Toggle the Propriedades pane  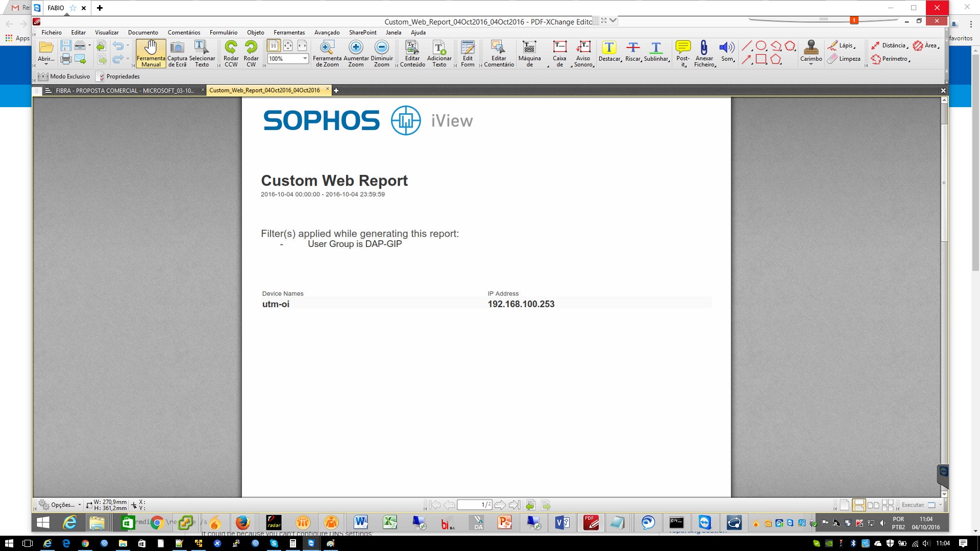118,77
